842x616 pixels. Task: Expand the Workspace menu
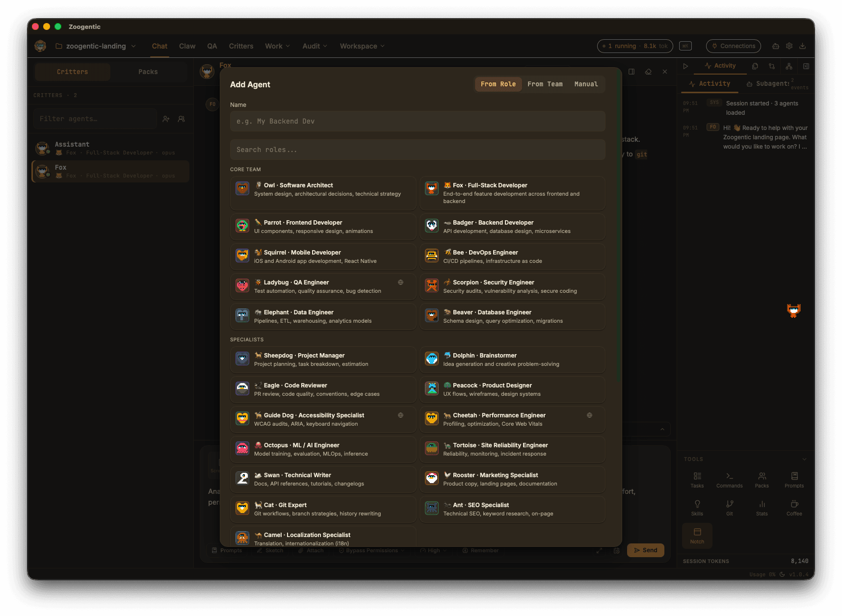point(363,46)
